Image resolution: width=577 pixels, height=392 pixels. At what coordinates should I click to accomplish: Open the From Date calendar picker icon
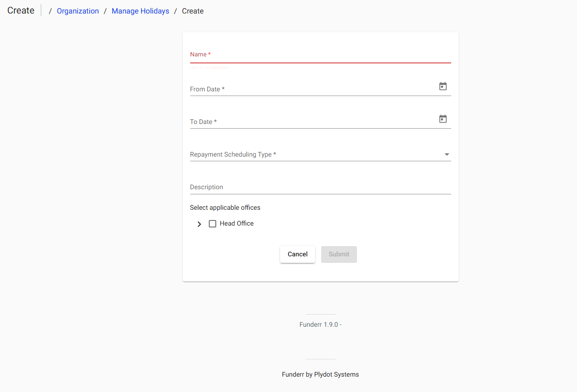(x=443, y=86)
